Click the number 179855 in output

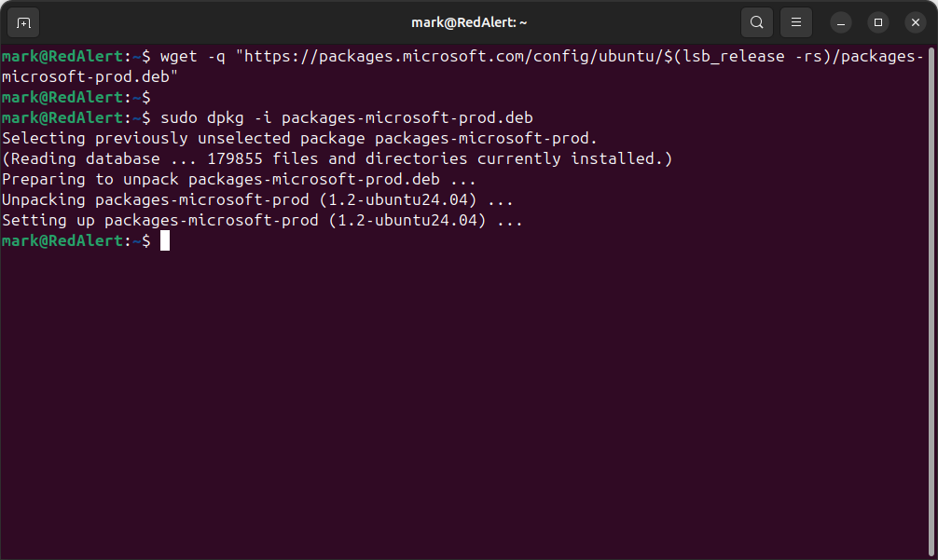(235, 158)
